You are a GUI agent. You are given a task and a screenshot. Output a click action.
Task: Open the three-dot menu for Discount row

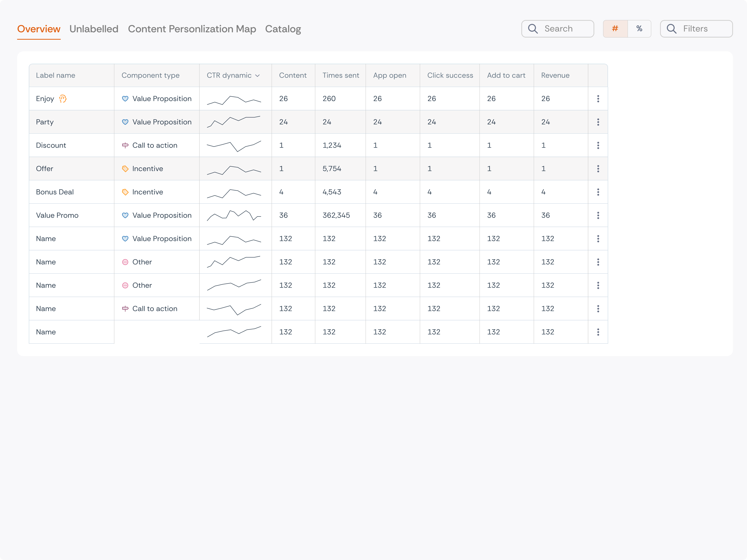(x=598, y=145)
